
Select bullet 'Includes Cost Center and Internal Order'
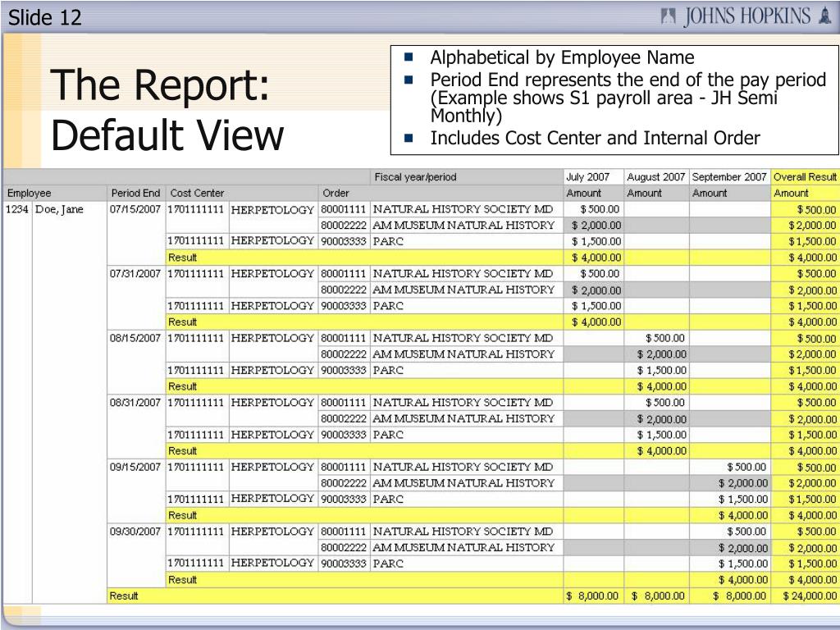(x=596, y=138)
